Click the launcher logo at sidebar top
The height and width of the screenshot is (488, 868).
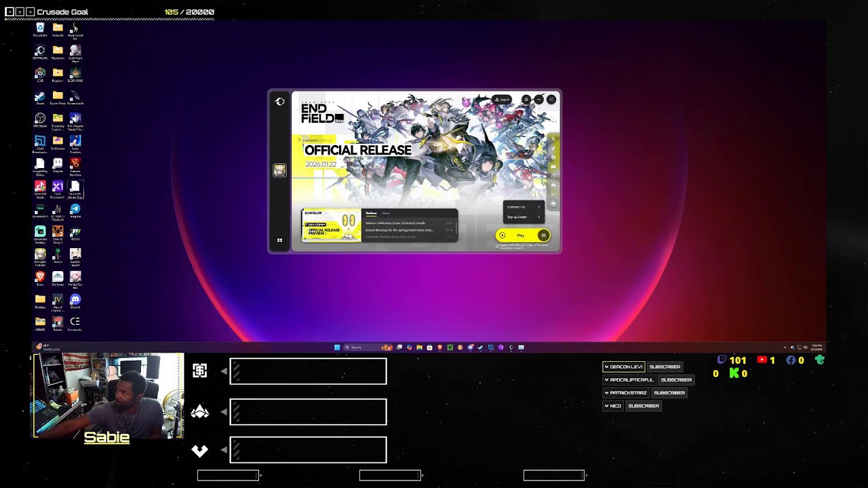pyautogui.click(x=279, y=102)
